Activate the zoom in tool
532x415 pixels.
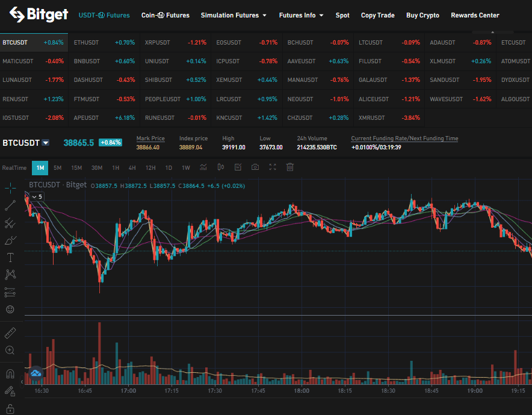coord(10,350)
